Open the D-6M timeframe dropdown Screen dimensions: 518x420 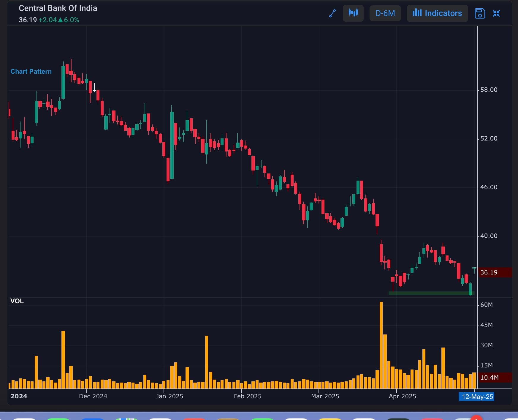pyautogui.click(x=385, y=13)
